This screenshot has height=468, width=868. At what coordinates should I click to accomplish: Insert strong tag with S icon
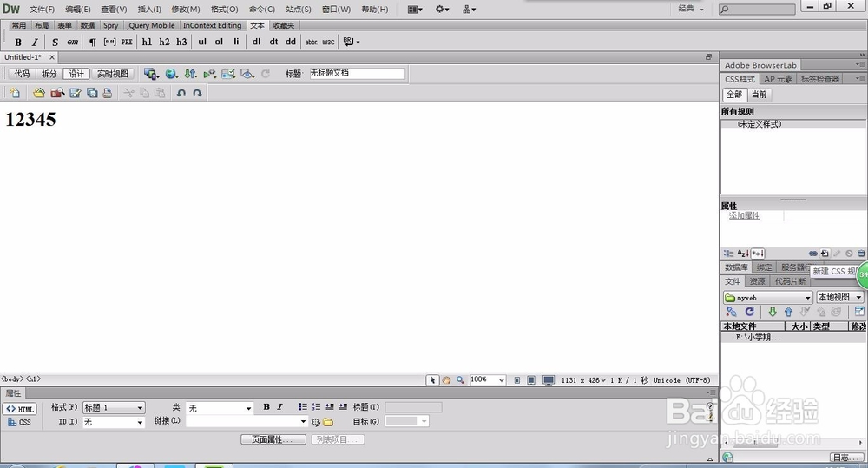[55, 42]
